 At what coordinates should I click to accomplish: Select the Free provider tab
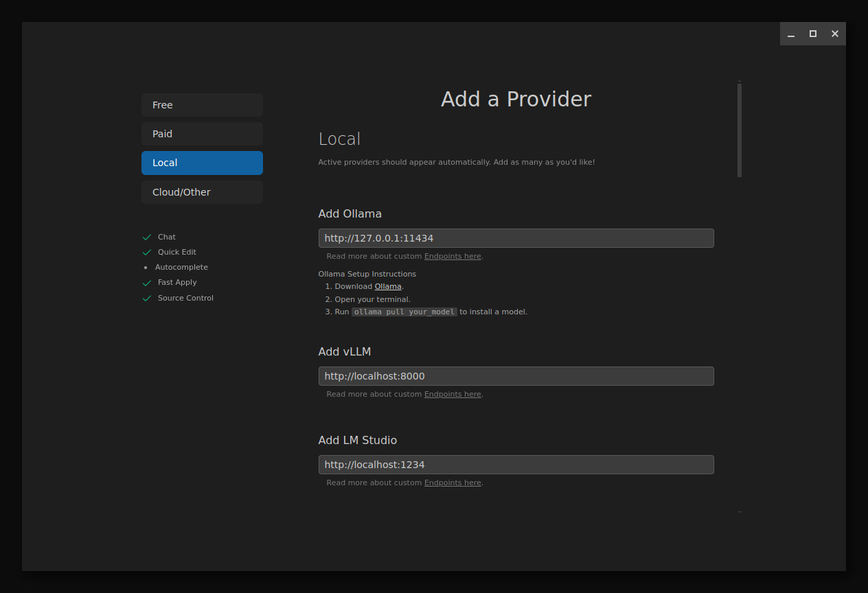(x=202, y=105)
